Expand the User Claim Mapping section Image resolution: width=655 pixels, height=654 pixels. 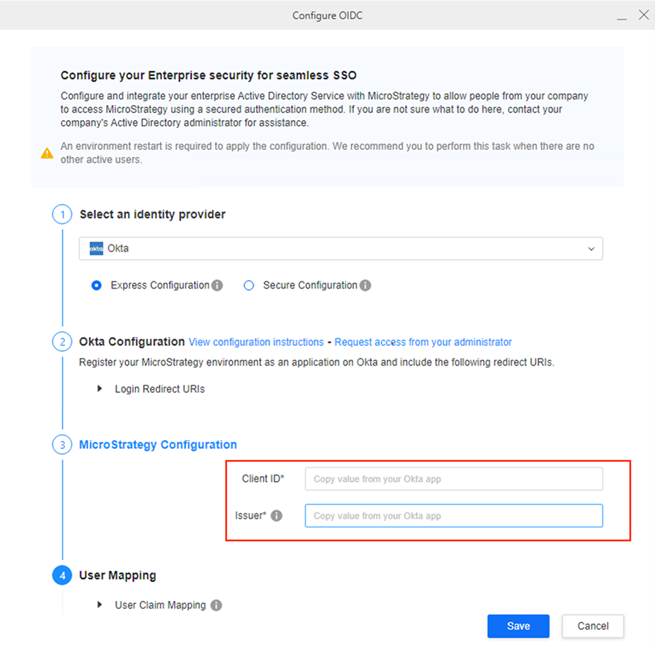(x=100, y=605)
